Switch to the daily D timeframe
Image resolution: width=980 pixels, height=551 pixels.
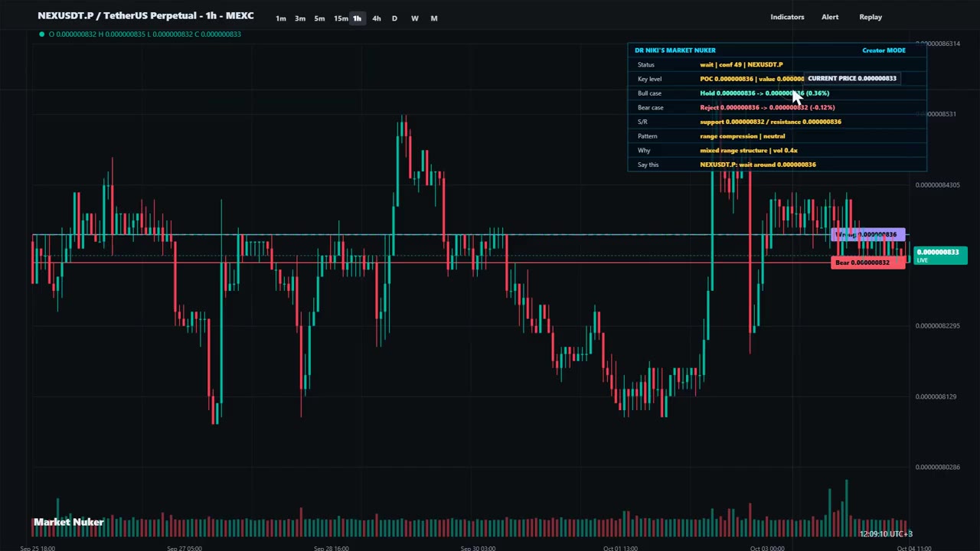[394, 18]
